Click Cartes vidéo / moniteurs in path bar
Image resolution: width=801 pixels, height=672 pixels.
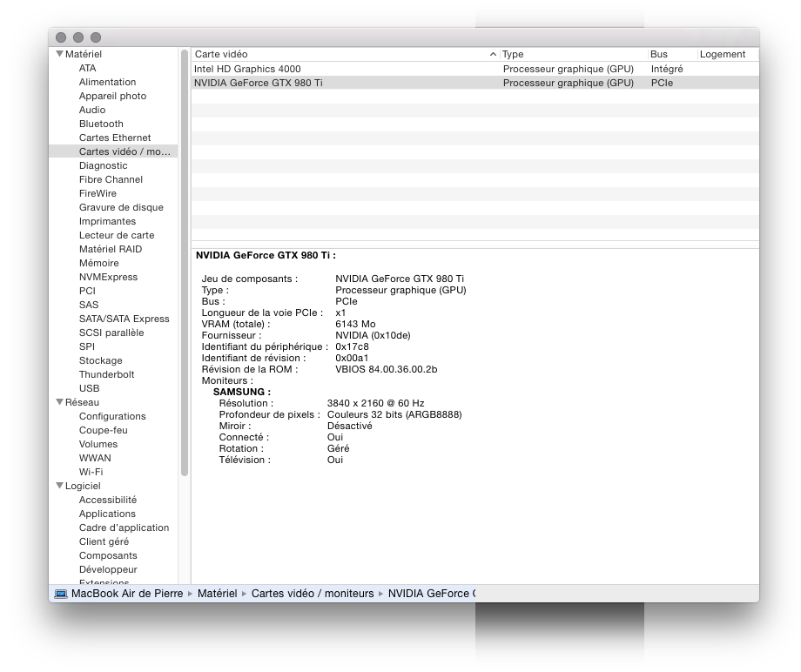(312, 594)
